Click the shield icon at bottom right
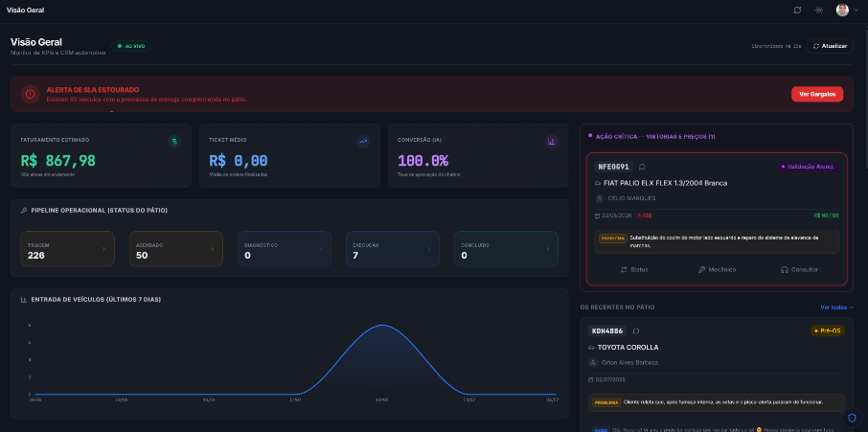 click(852, 417)
